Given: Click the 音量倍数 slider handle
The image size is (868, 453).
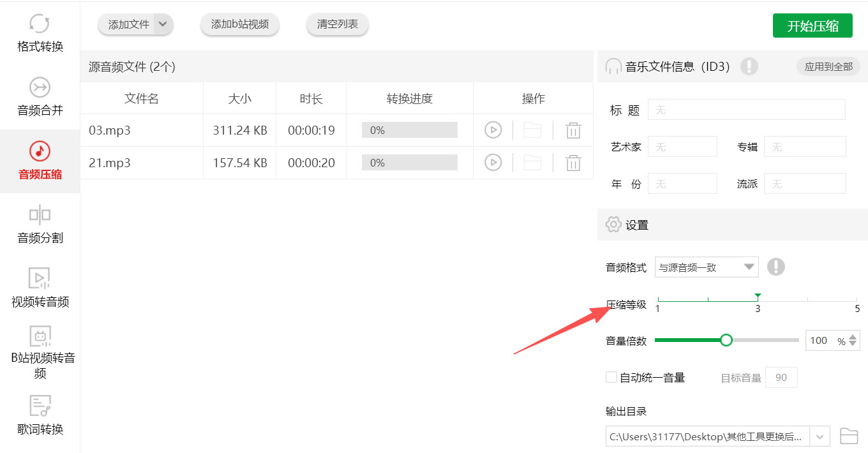Looking at the screenshot, I should [726, 340].
